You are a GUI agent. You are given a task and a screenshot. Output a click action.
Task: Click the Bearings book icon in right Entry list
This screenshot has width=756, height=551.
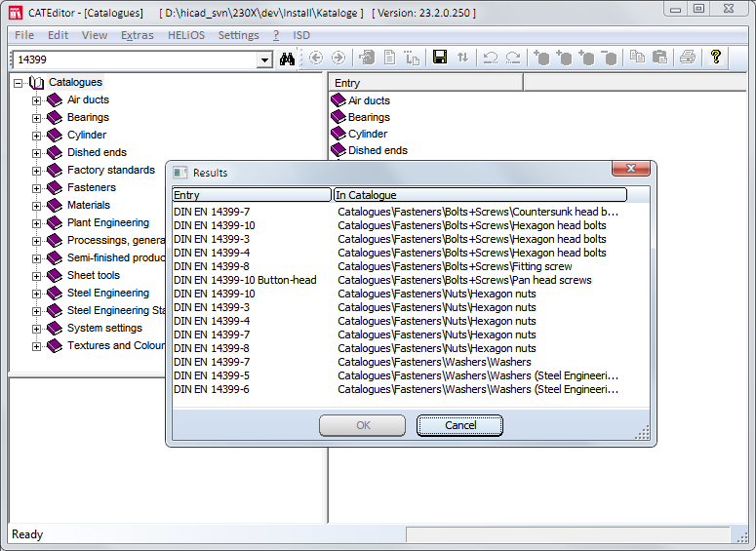pos(338,117)
